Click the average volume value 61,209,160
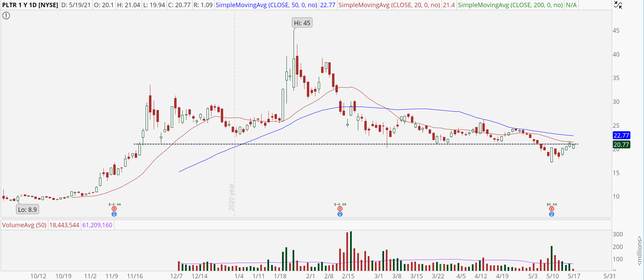 97,225
